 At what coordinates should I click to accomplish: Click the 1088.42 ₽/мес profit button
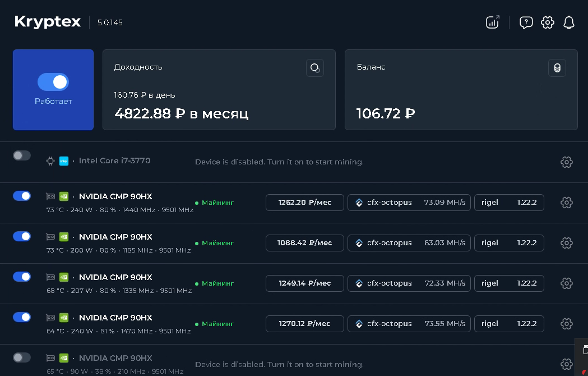[304, 243]
